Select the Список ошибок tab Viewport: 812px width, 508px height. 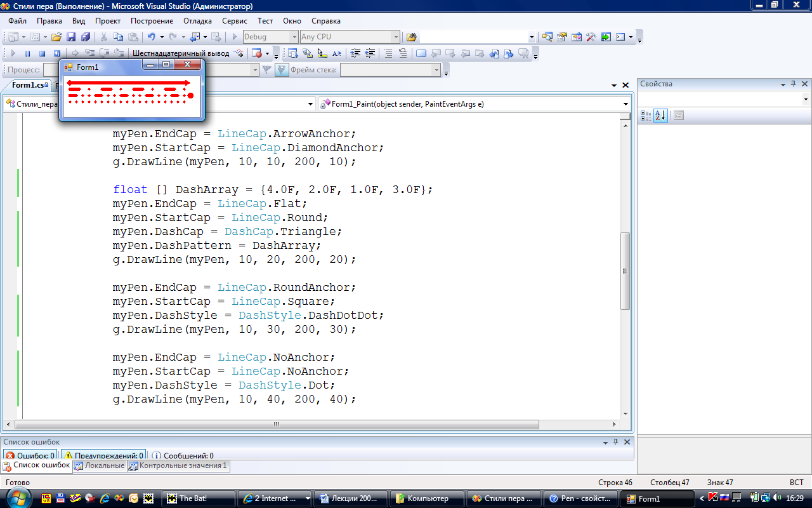tap(37, 465)
